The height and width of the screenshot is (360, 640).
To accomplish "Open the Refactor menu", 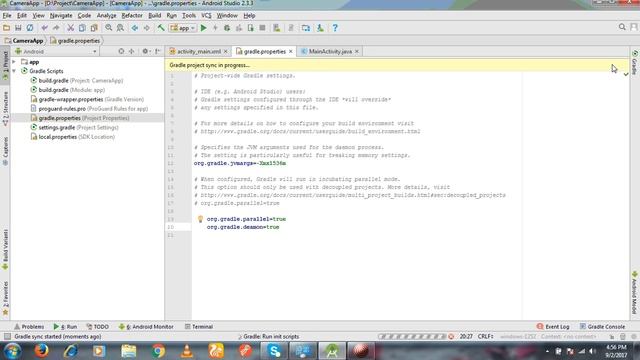I will [x=132, y=16].
